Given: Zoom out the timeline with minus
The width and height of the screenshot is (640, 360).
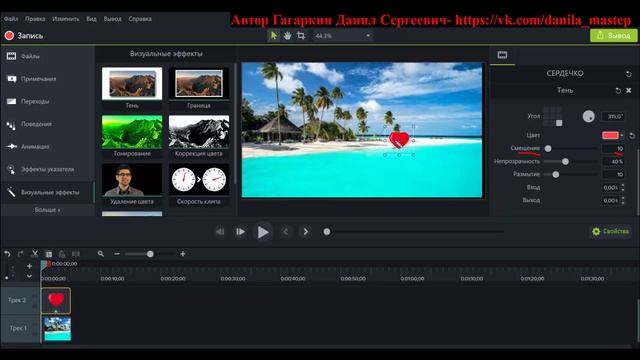Looking at the screenshot, I should [x=117, y=254].
